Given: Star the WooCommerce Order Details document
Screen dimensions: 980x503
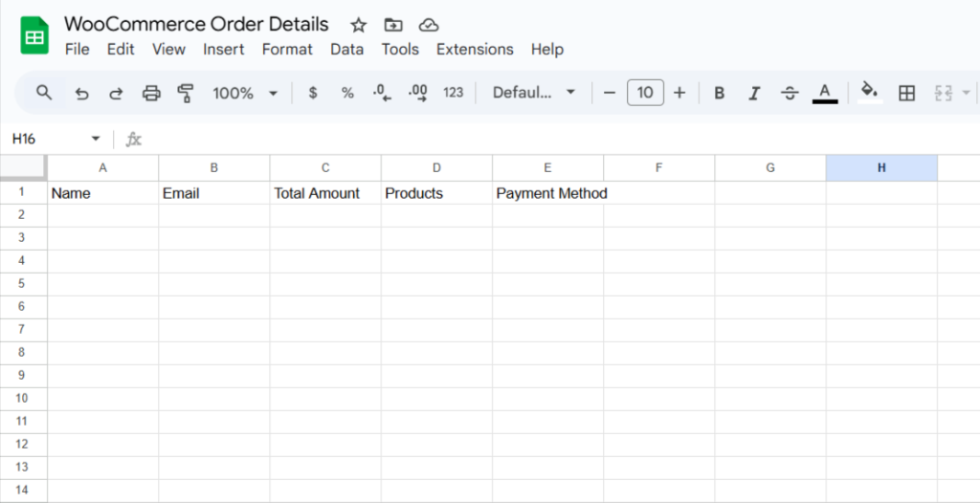Looking at the screenshot, I should [358, 25].
